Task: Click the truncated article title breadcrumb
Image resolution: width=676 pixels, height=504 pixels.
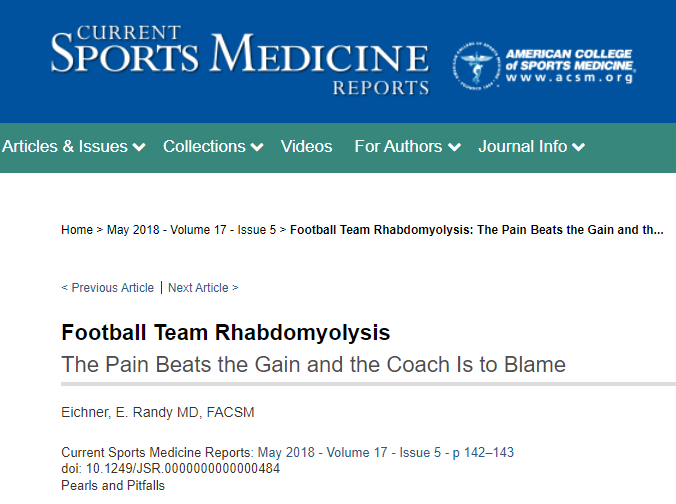Action: click(x=477, y=230)
